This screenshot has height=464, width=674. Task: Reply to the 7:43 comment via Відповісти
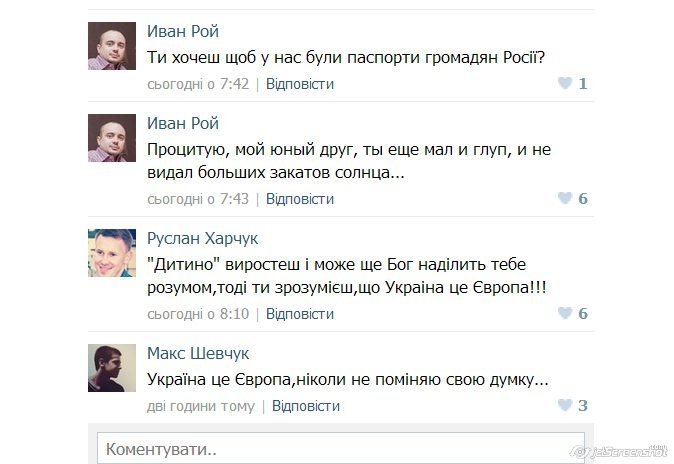coord(300,199)
